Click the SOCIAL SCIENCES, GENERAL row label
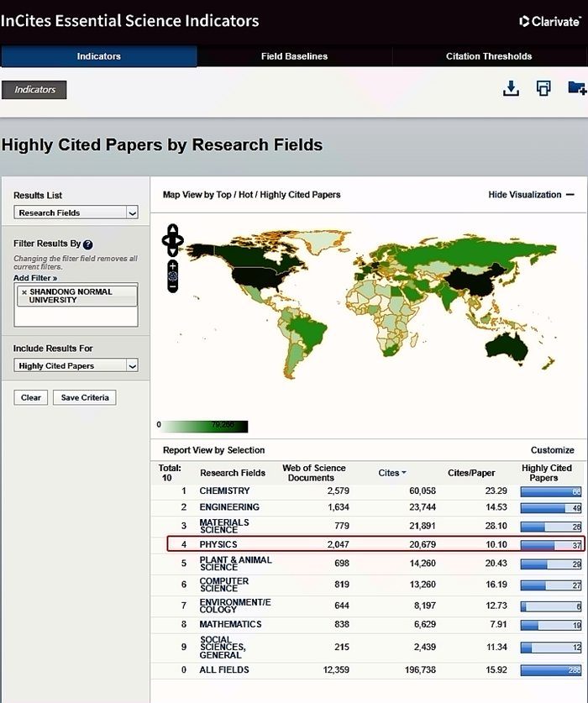588x703 pixels. point(223,647)
